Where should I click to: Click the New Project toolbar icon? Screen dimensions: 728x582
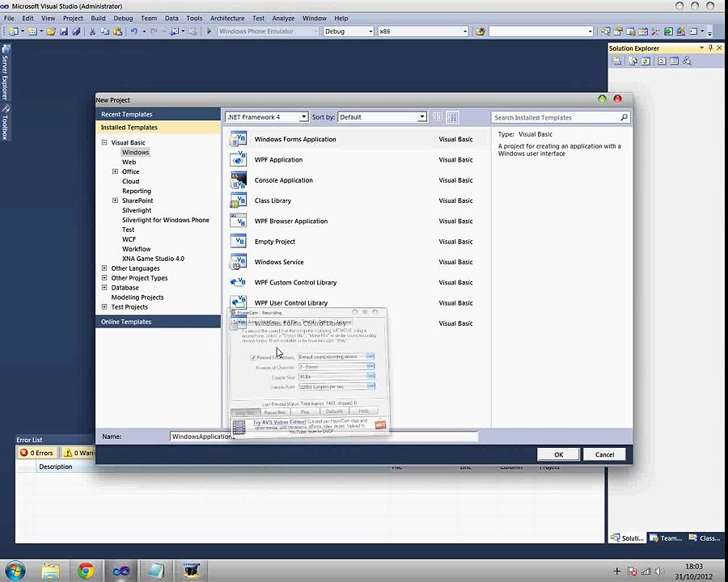(14, 32)
